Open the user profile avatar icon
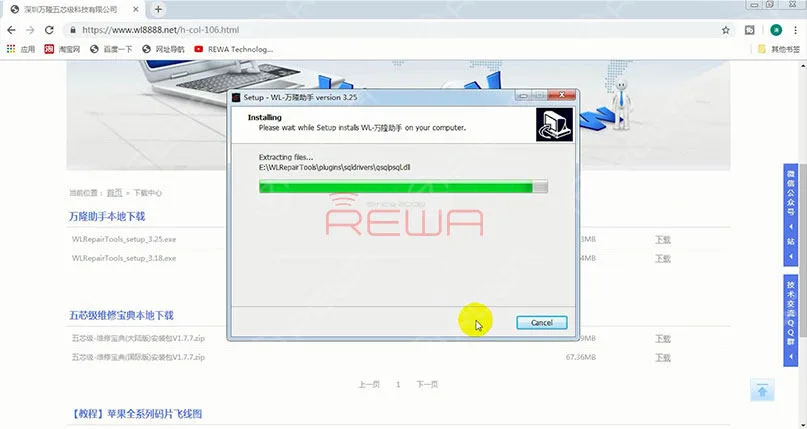Viewport: 807px width, 429px height. tap(776, 30)
